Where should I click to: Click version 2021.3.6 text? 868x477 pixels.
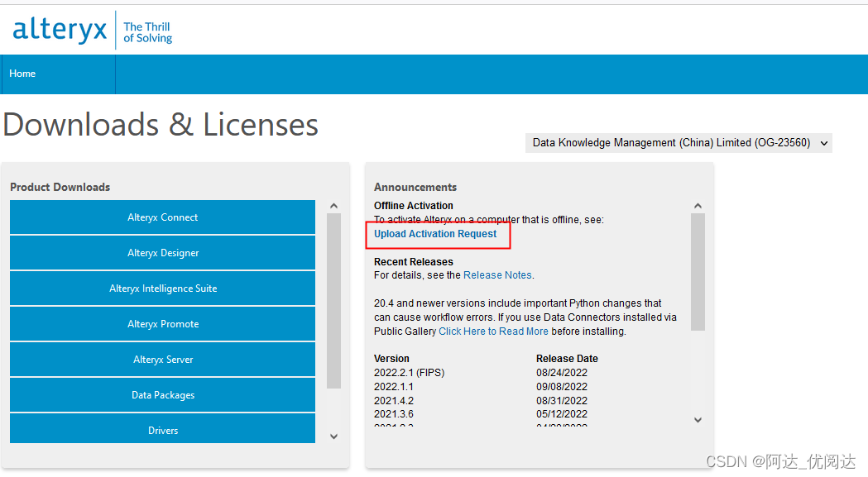tap(394, 414)
